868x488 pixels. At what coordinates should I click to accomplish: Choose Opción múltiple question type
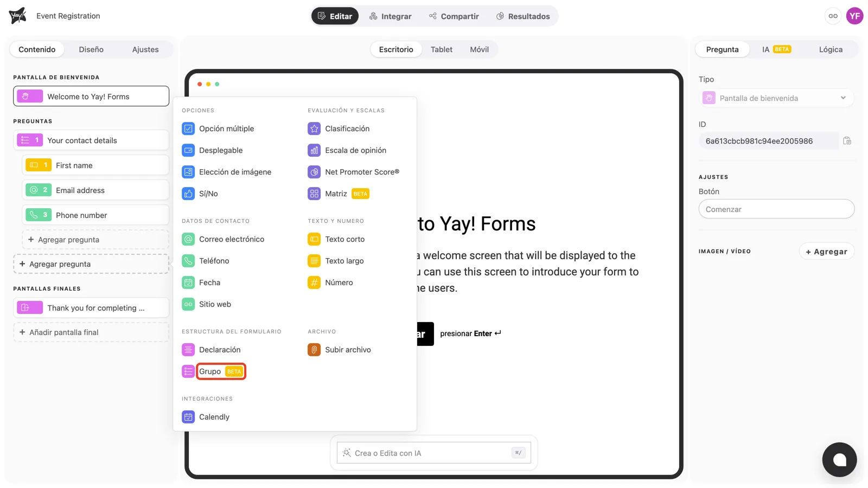pos(218,129)
